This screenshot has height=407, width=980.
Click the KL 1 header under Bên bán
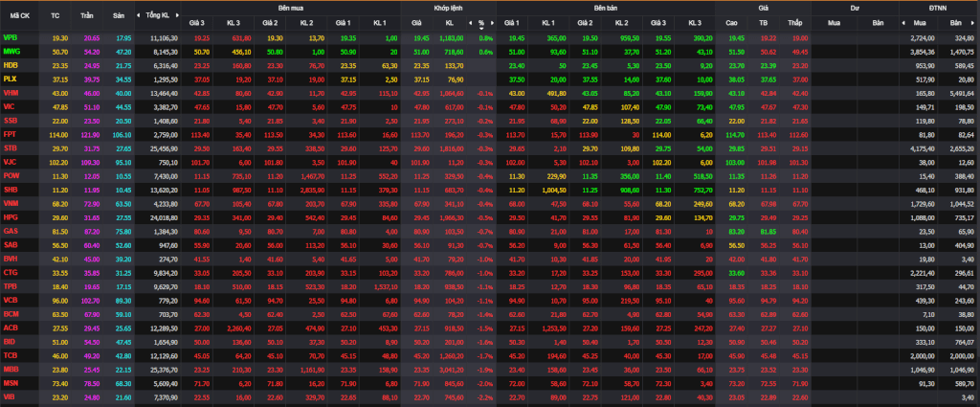548,23
